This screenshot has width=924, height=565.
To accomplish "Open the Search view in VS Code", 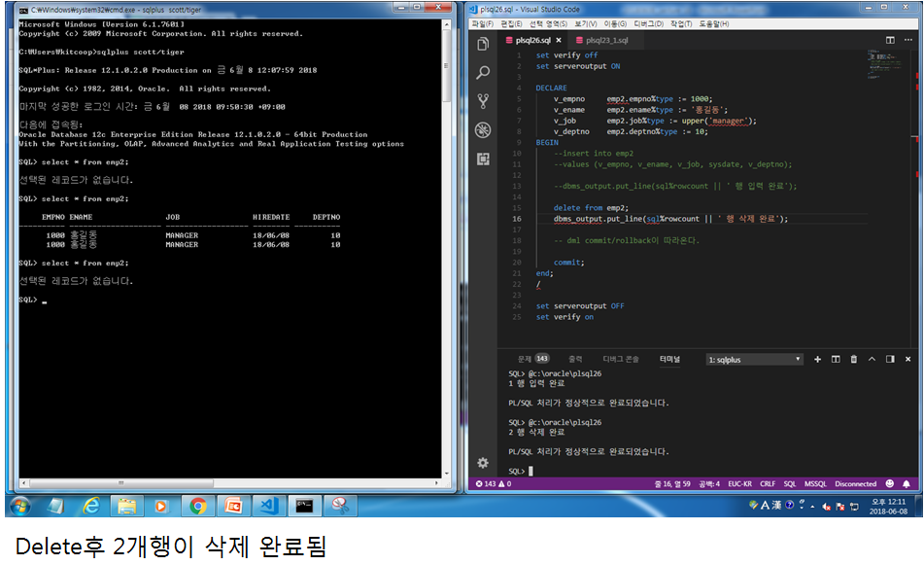I will coord(483,73).
